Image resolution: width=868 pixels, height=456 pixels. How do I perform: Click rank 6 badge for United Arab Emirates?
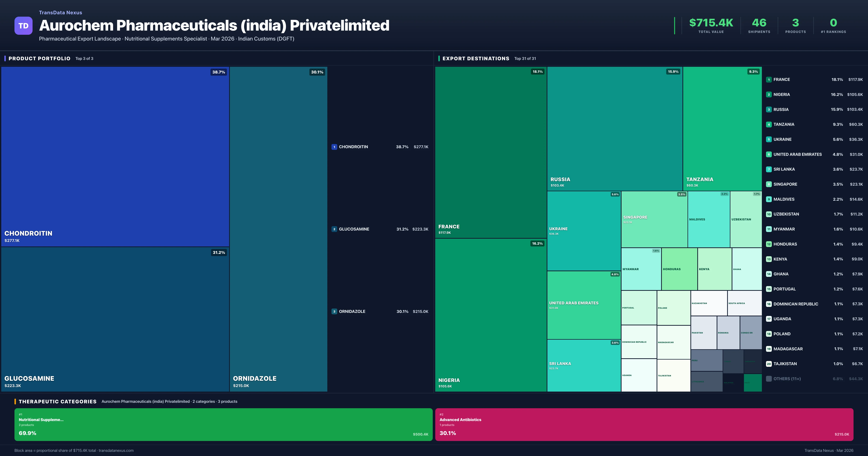point(769,155)
